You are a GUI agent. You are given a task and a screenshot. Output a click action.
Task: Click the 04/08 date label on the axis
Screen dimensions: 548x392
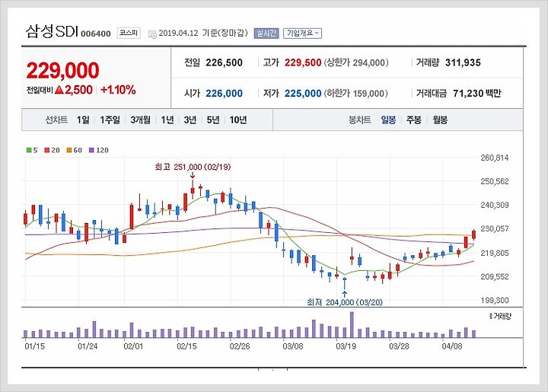[x=452, y=346]
